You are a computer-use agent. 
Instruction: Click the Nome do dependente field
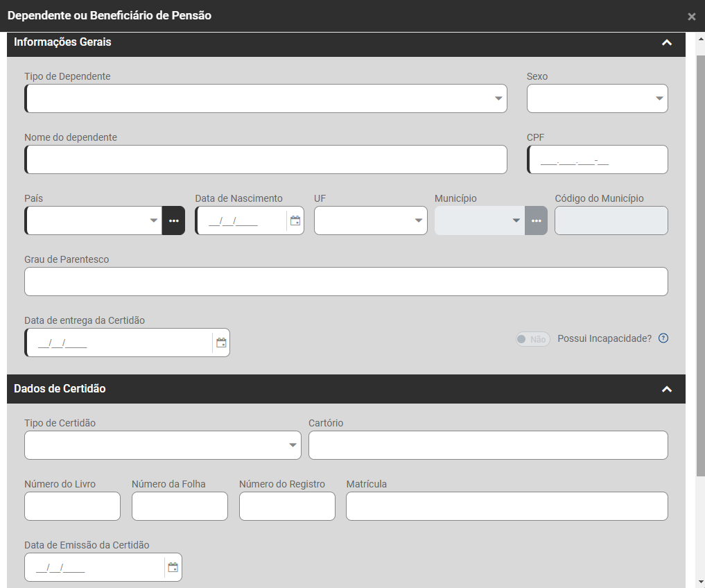[x=266, y=159]
